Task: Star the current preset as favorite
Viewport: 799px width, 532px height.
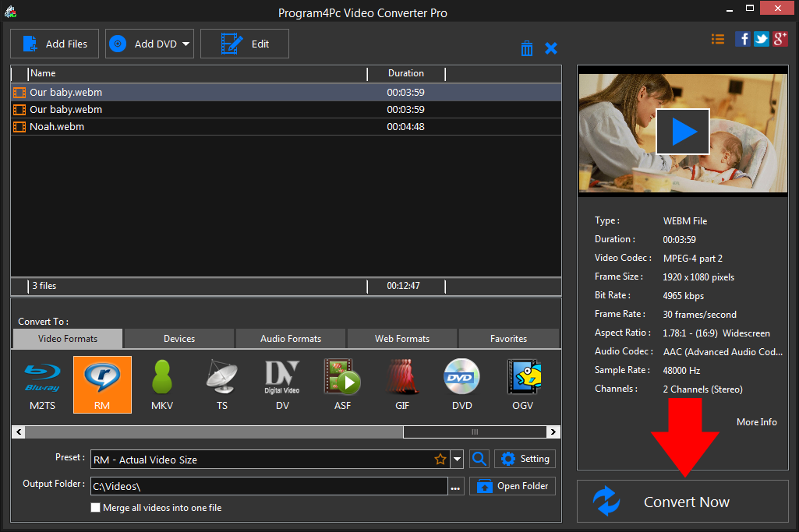Action: pos(440,459)
